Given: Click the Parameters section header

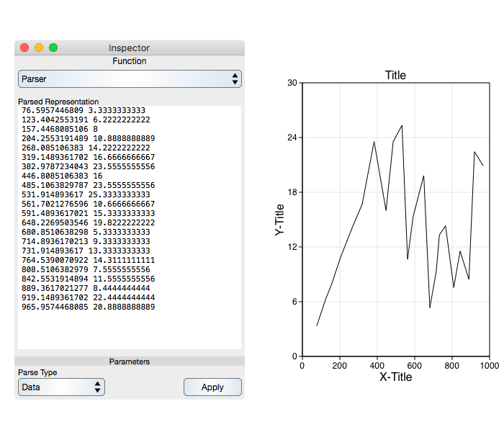Looking at the screenshot, I should tap(130, 361).
